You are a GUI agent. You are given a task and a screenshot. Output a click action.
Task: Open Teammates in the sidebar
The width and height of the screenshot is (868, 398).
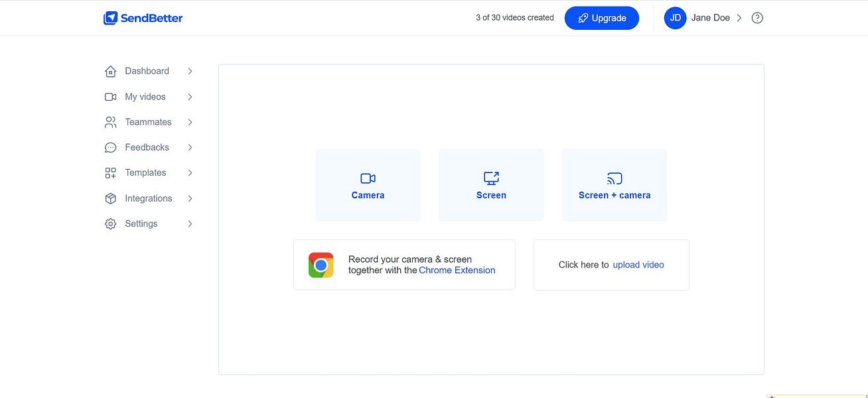coord(148,122)
